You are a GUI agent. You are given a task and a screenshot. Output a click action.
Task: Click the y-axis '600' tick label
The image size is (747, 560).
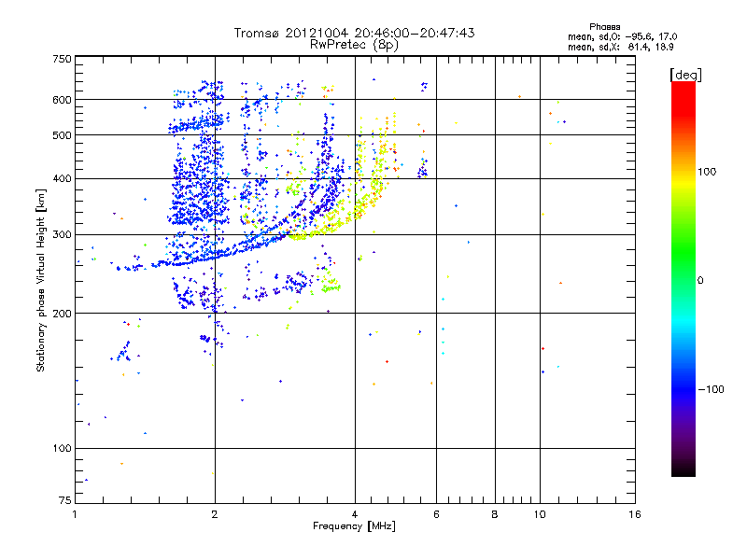pos(62,100)
